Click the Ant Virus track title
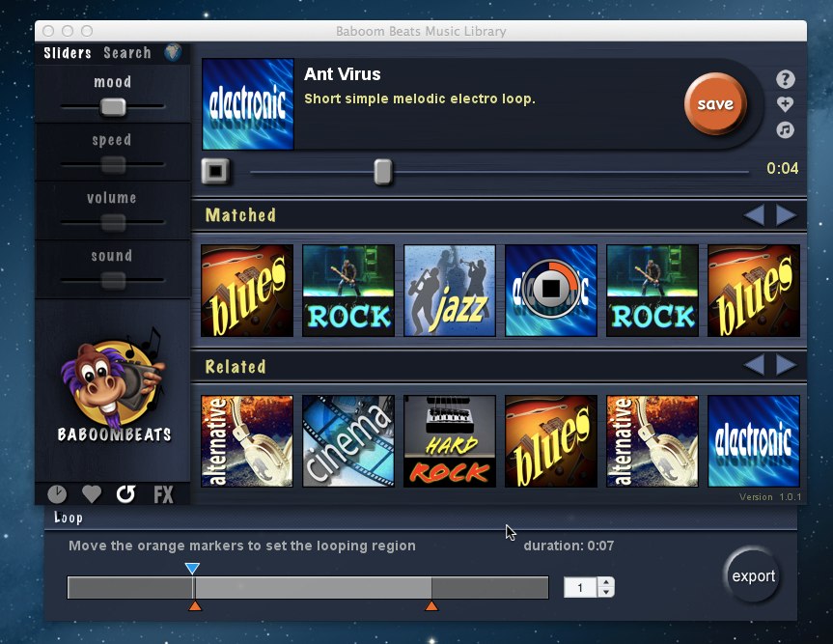Screen dimensions: 833x644 (342, 73)
